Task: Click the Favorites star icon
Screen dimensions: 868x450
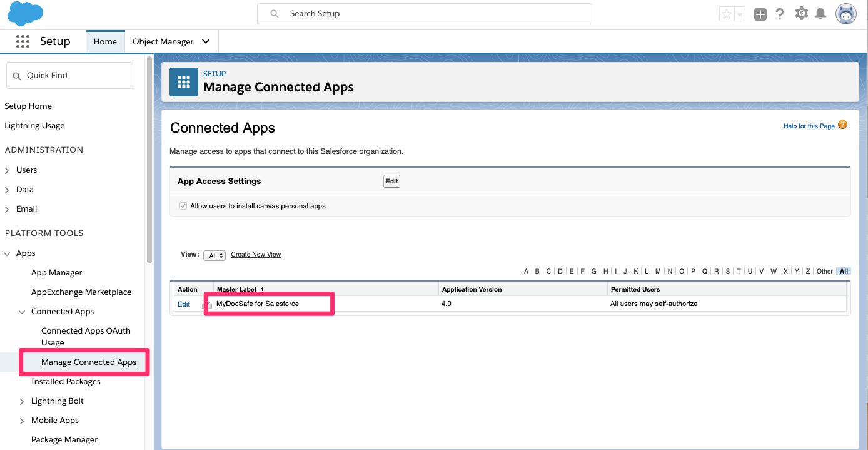Action: tap(727, 14)
